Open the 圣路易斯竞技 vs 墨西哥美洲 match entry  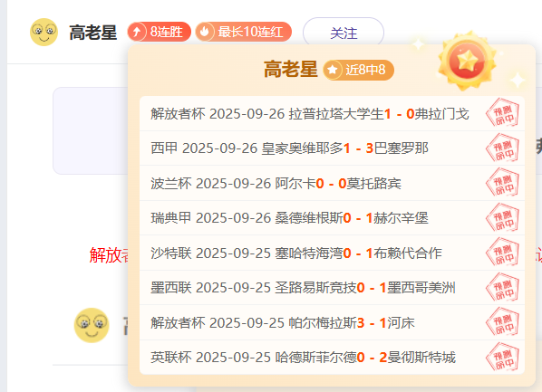coord(332,288)
